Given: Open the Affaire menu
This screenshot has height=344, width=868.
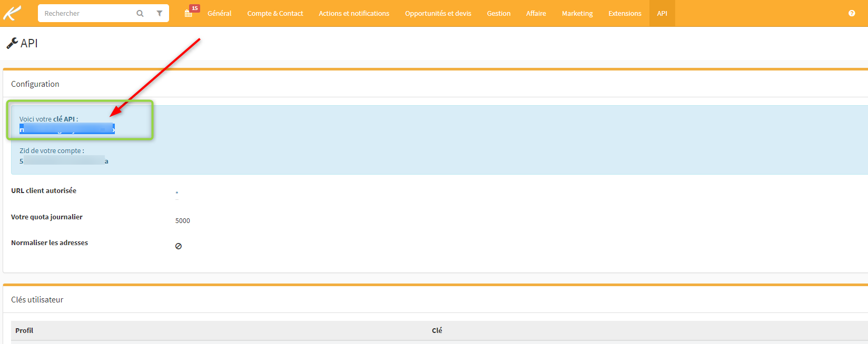Looking at the screenshot, I should point(536,14).
